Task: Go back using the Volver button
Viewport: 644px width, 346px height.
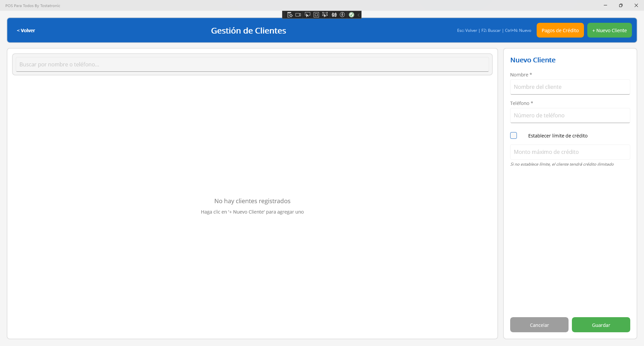Action: 26,31
